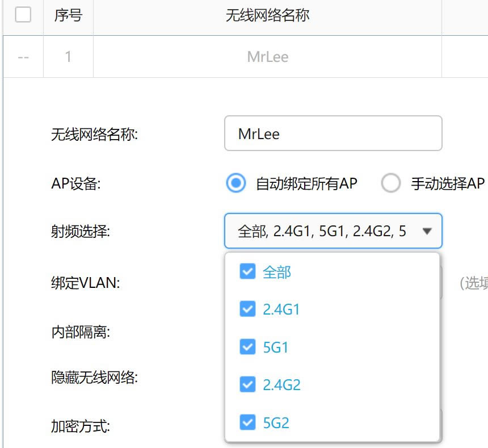
Task: Select the MrLee row in the table
Action: (268, 57)
